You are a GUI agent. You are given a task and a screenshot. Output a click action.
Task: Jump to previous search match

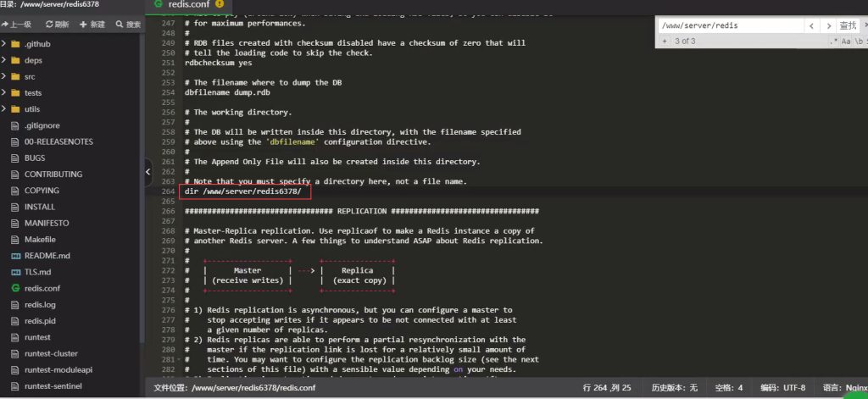pyautogui.click(x=812, y=26)
